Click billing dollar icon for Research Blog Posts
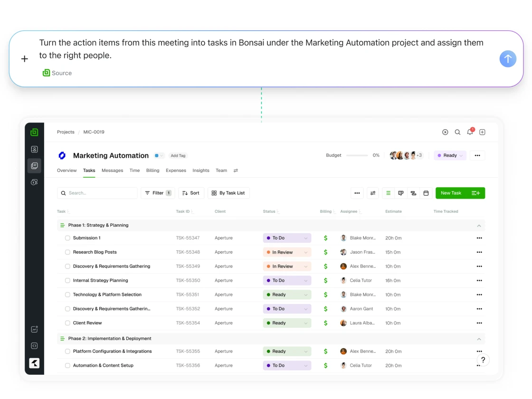 (325, 252)
